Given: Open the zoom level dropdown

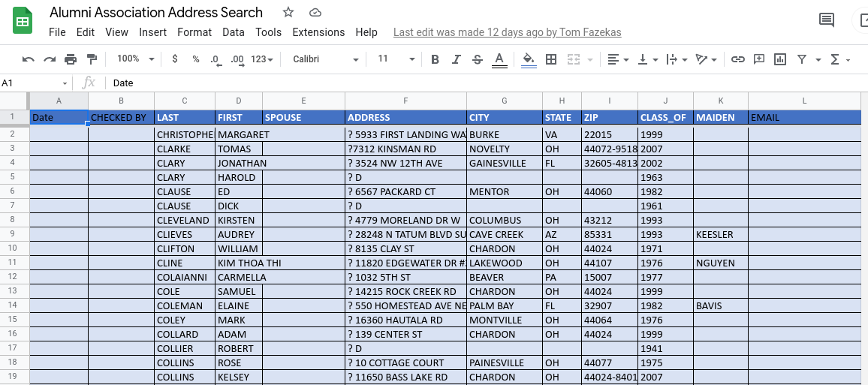Looking at the screenshot, I should (136, 59).
